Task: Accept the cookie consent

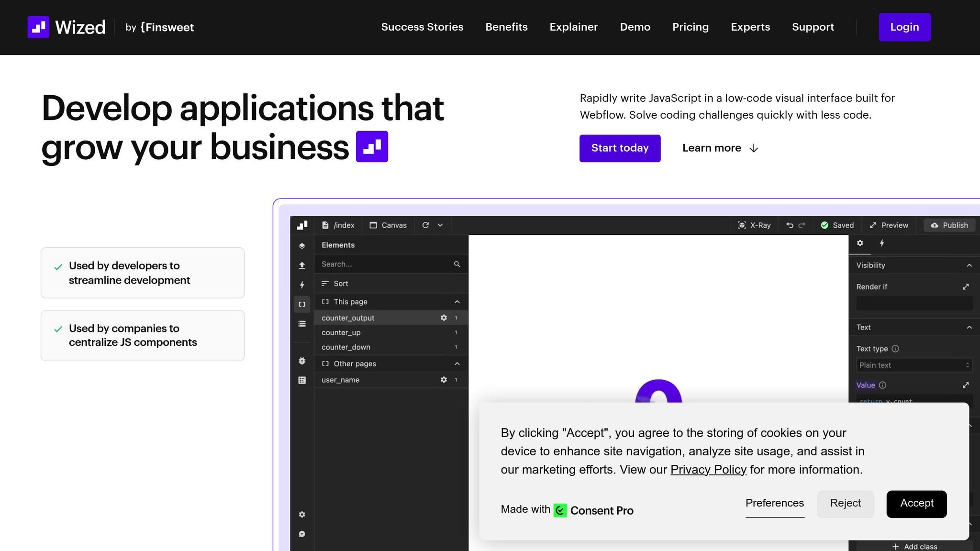Action: pyautogui.click(x=916, y=504)
